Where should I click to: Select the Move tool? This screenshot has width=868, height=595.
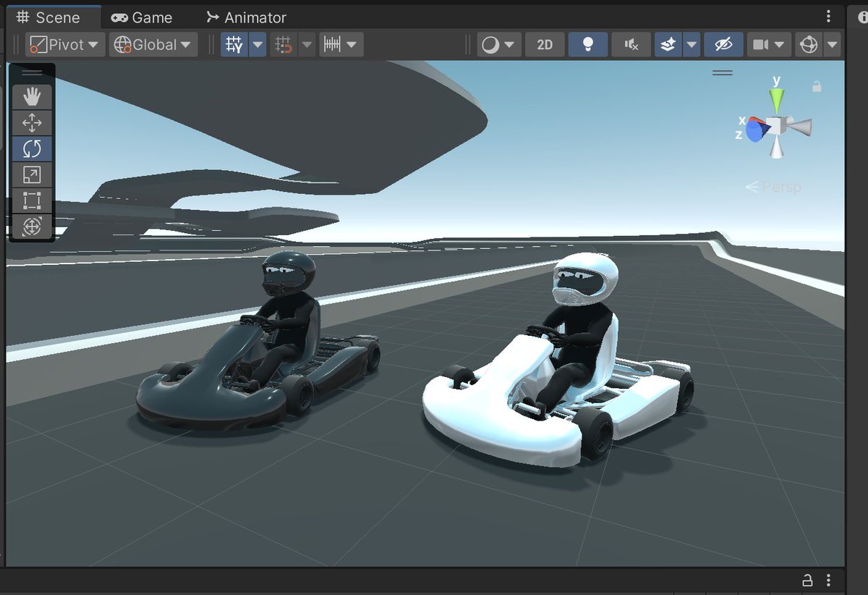pyautogui.click(x=30, y=122)
